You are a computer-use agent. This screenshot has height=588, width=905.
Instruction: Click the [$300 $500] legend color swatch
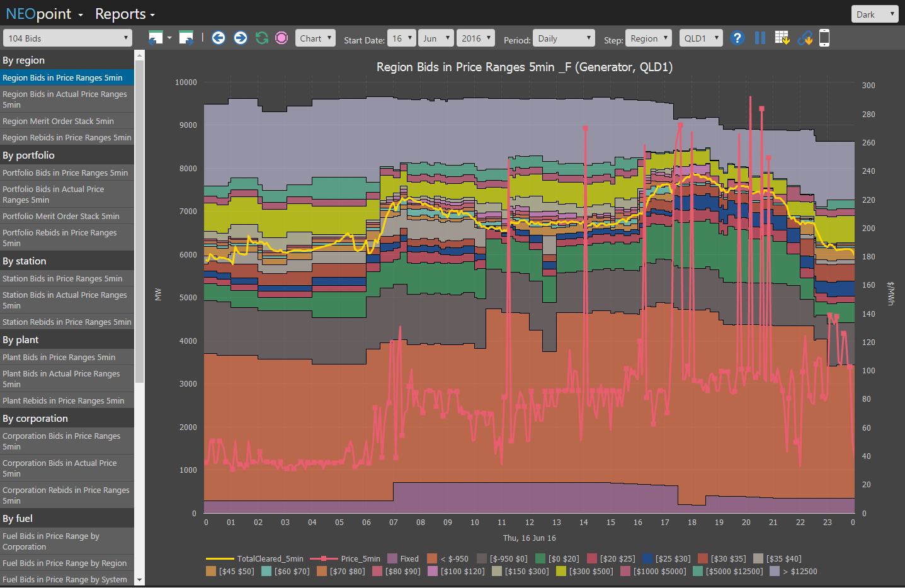tap(561, 571)
